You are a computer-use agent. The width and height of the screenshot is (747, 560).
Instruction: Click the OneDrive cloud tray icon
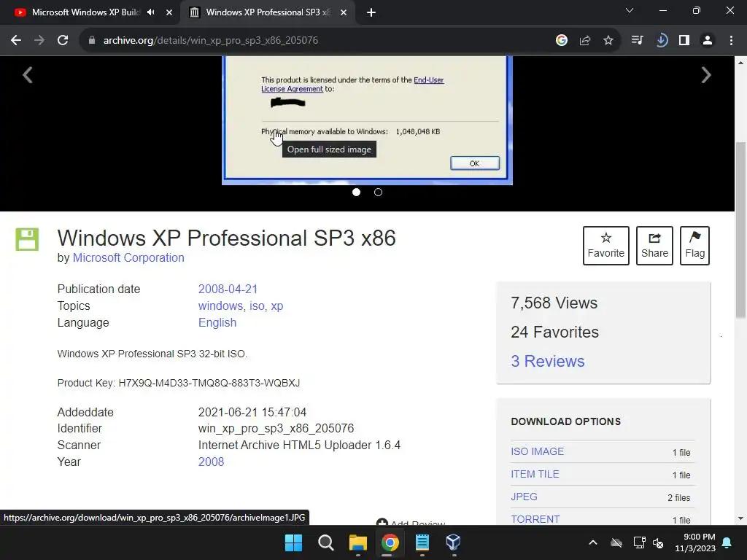click(616, 542)
